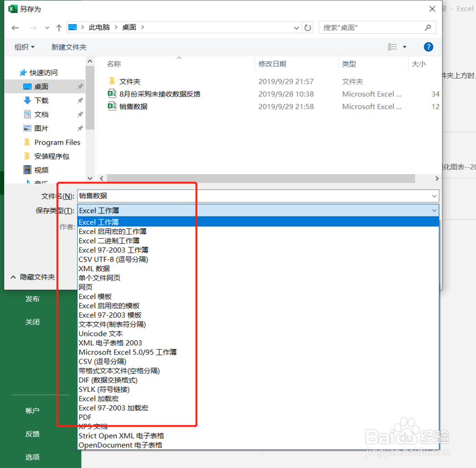This screenshot has height=468, width=476.
Task: Open the view options dropdown arrow
Action: (x=405, y=47)
